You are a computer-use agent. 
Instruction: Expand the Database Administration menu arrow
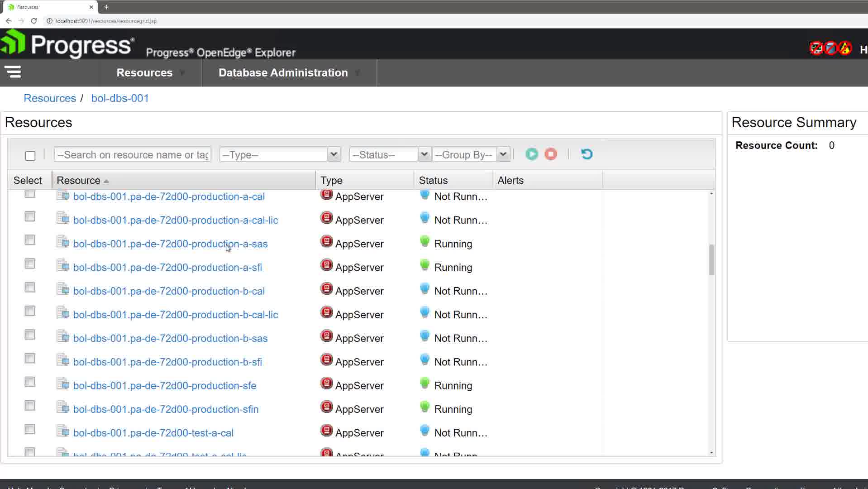pyautogui.click(x=358, y=73)
